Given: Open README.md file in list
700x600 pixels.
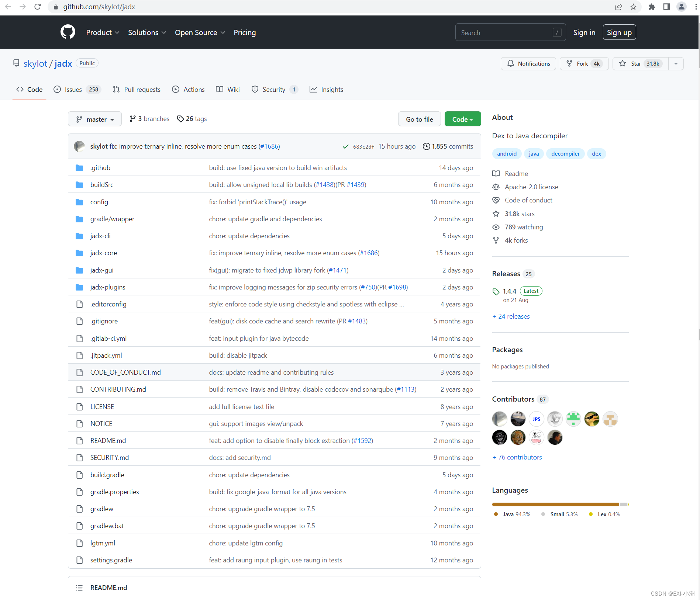Looking at the screenshot, I should pyautogui.click(x=108, y=441).
